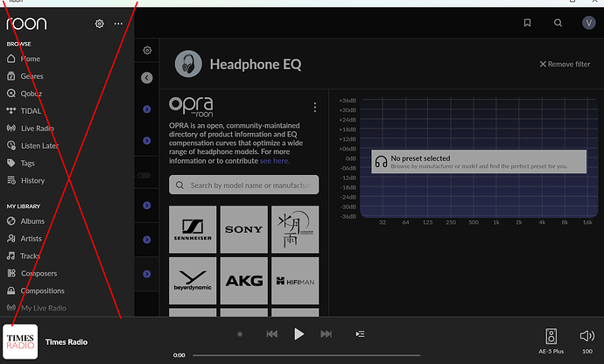Collapse the DSP panel with back chevron

pyautogui.click(x=146, y=78)
